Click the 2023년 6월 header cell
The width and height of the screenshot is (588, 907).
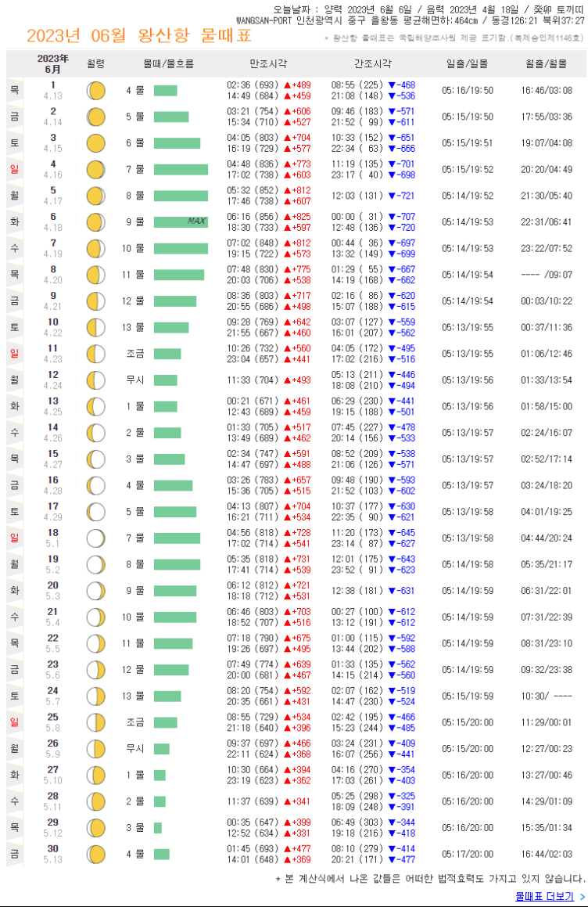click(x=52, y=63)
